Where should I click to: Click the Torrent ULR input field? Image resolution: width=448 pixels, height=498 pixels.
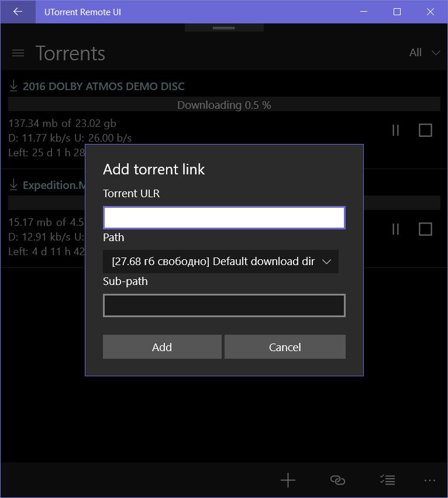[224, 218]
